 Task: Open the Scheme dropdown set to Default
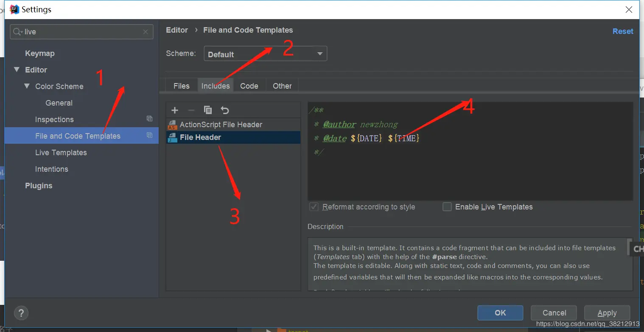point(266,54)
